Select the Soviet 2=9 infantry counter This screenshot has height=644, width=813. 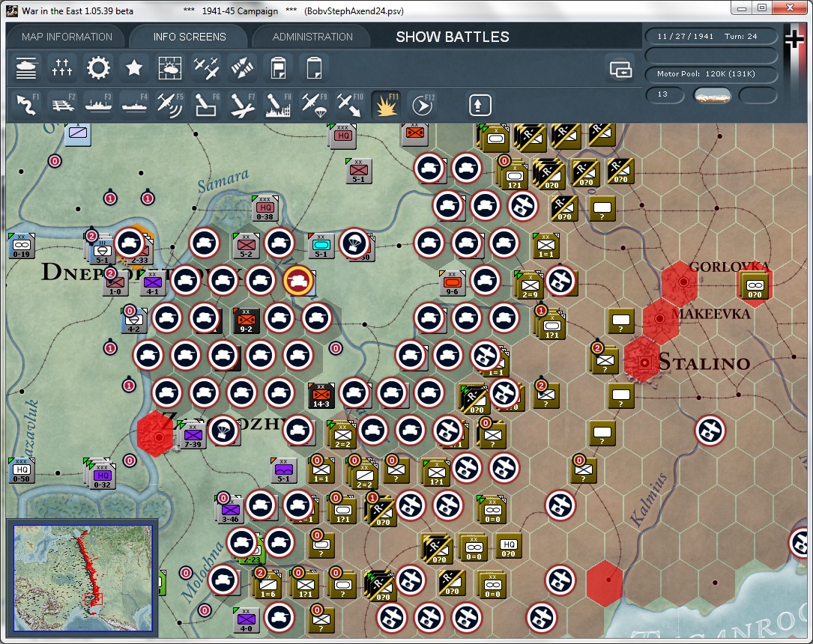coord(530,286)
